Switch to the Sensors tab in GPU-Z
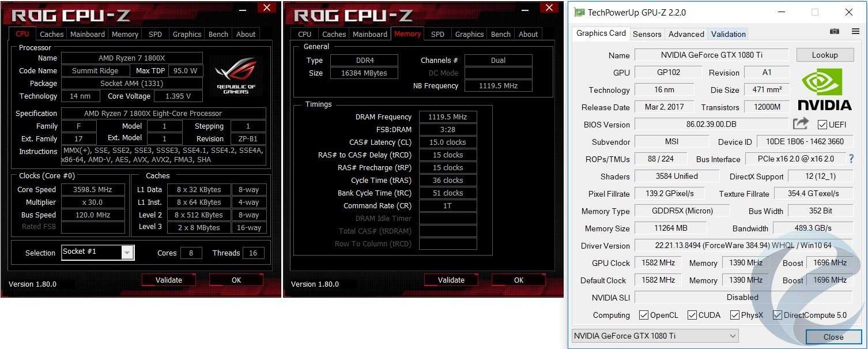 coord(647,34)
